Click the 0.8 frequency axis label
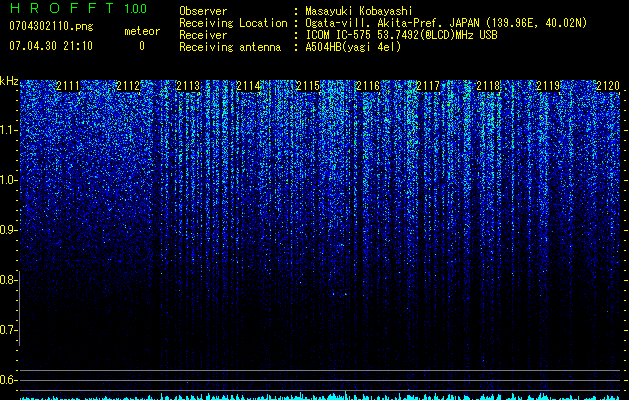Screen dimensions: 629x400 point(8,280)
